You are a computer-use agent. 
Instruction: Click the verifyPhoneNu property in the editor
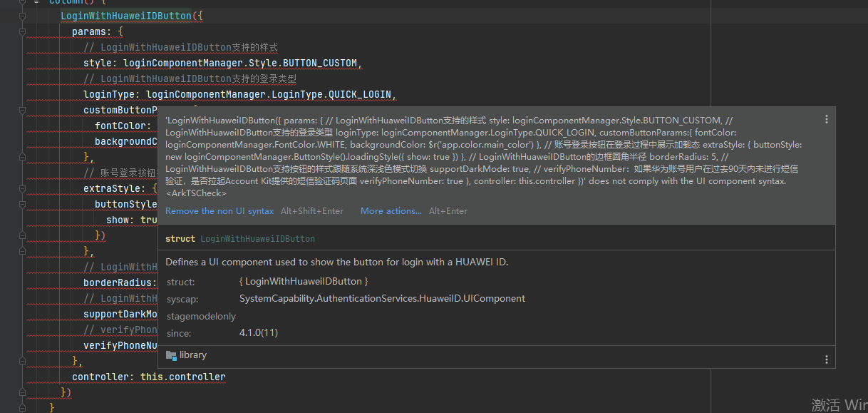click(x=118, y=345)
